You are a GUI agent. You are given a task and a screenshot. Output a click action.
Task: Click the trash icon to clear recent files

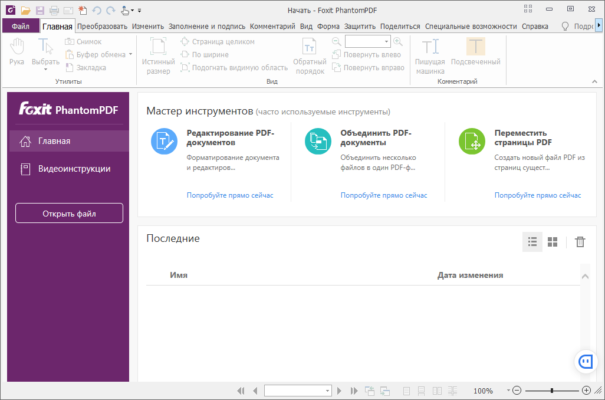(x=580, y=242)
